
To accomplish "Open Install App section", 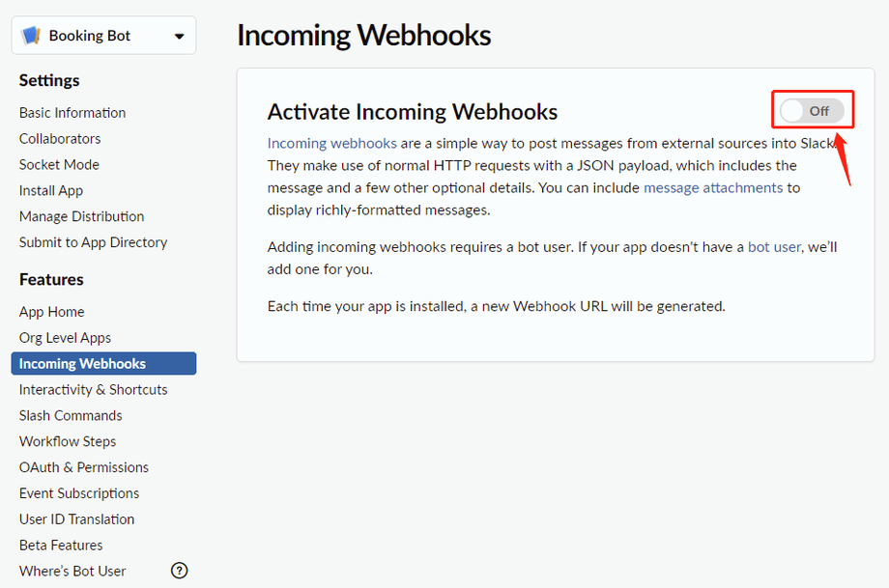I will (51, 191).
